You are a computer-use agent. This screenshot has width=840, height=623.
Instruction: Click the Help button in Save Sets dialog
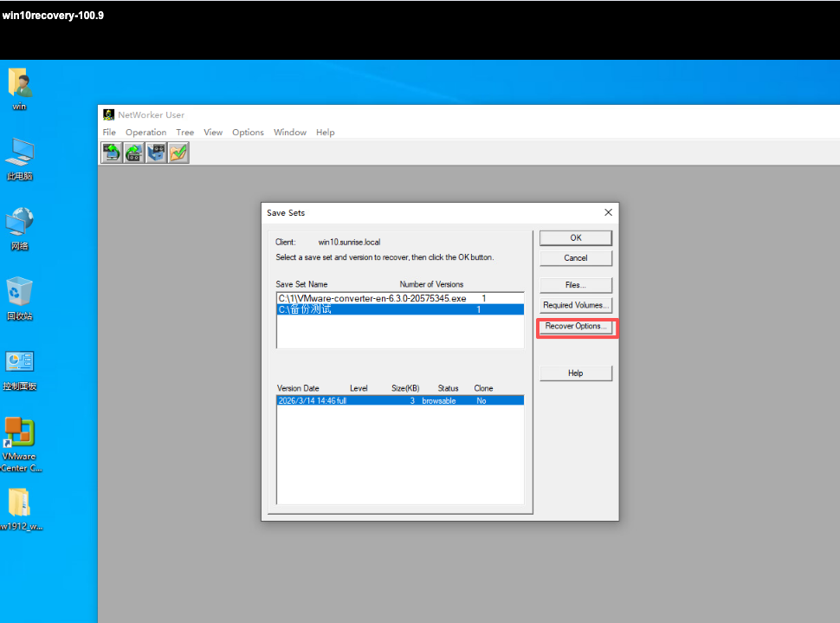point(575,373)
